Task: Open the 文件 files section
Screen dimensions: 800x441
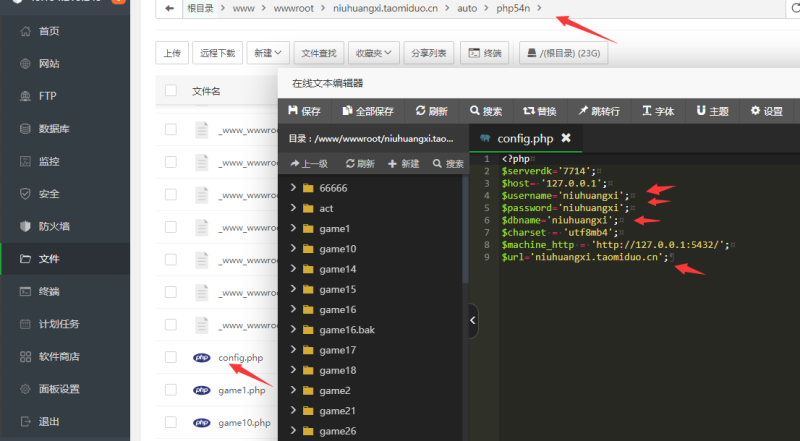Action: (65, 259)
